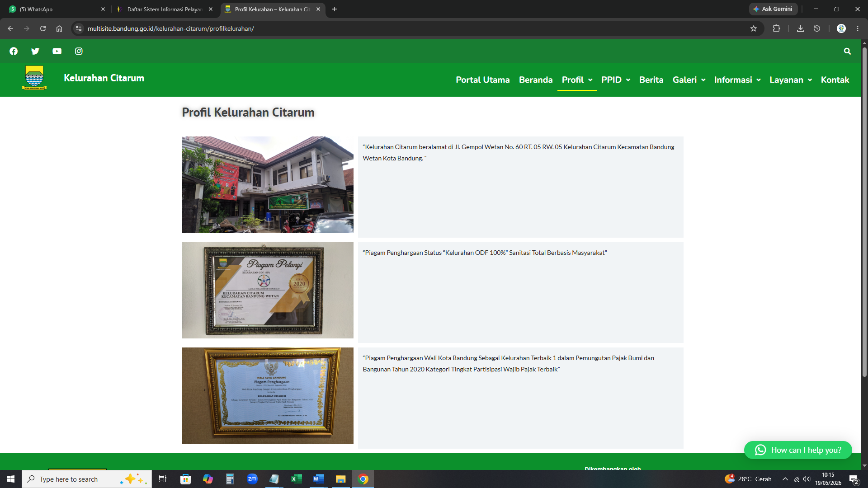Click the Windows taskbar search box
Screen dimensions: 868x488
(86, 479)
